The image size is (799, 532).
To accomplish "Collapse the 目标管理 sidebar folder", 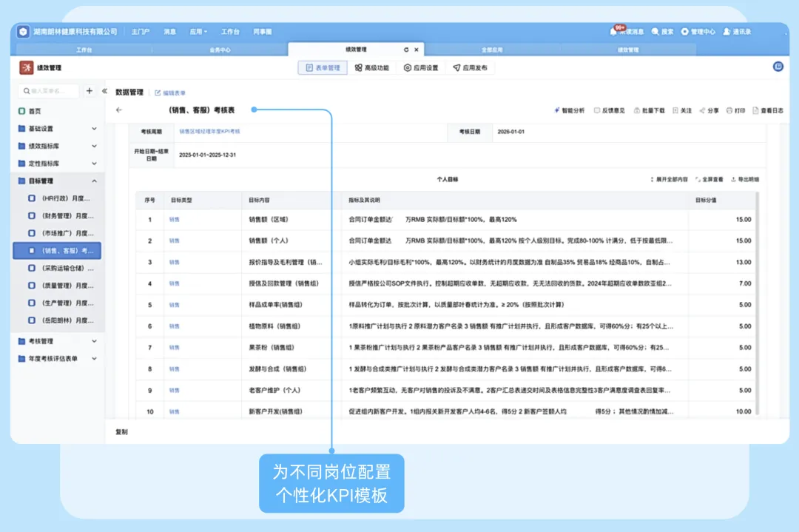I will pos(94,181).
